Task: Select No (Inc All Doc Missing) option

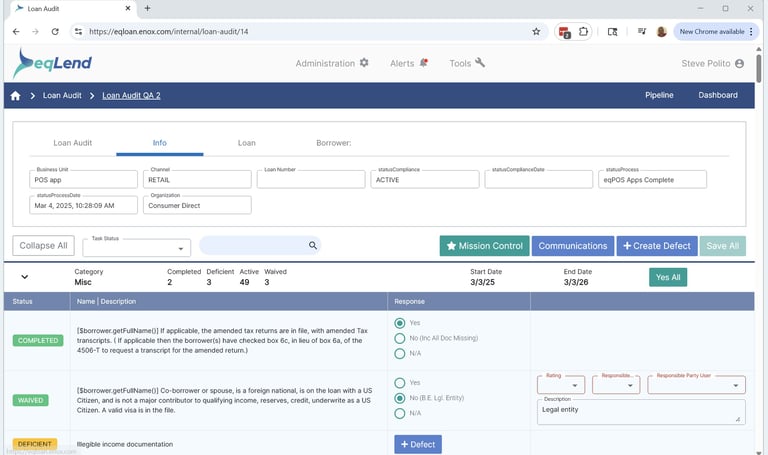Action: coord(400,338)
